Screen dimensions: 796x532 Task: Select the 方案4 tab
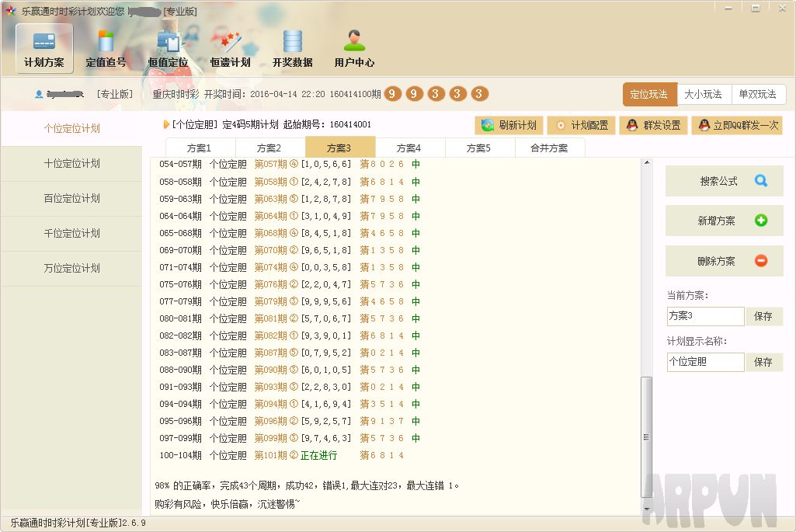tap(409, 148)
